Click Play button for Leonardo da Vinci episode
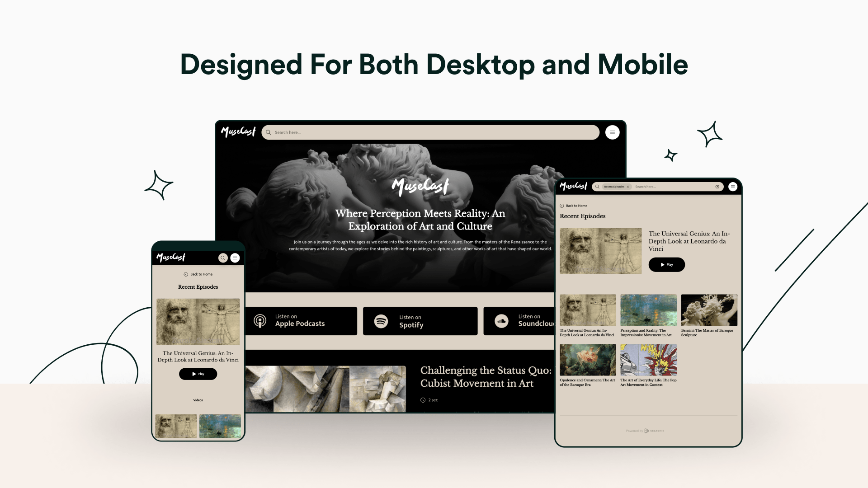The height and width of the screenshot is (488, 868). 666,264
